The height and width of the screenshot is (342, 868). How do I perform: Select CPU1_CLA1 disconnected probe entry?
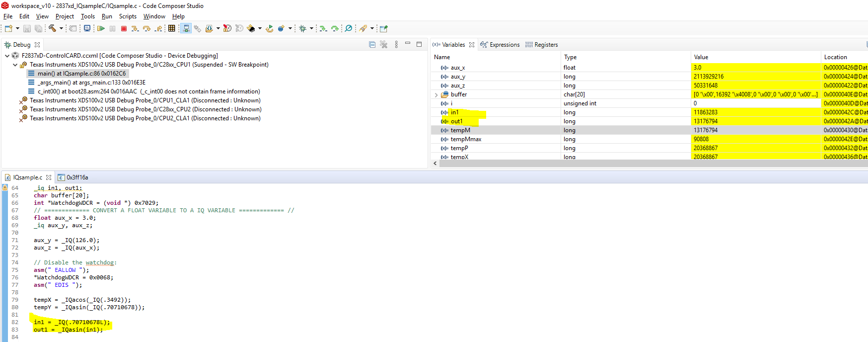(140, 100)
